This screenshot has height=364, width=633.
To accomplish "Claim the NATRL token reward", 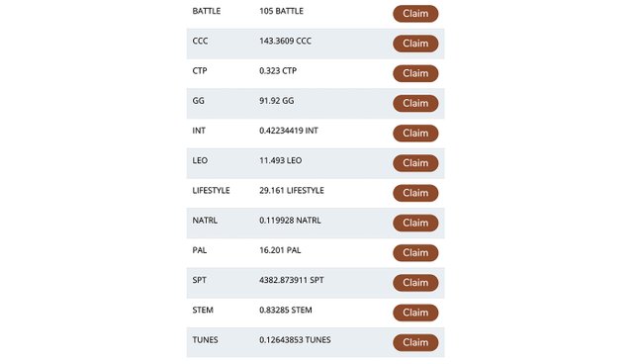I will [415, 223].
